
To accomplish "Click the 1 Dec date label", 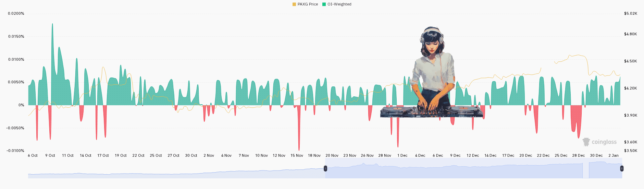I will click(402, 155).
